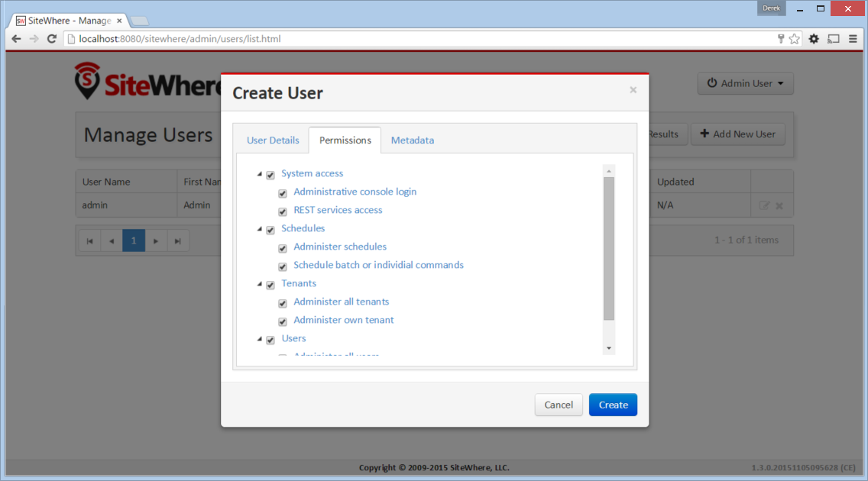The width and height of the screenshot is (868, 481).
Task: Collapse the Tenants tree node
Action: [260, 283]
